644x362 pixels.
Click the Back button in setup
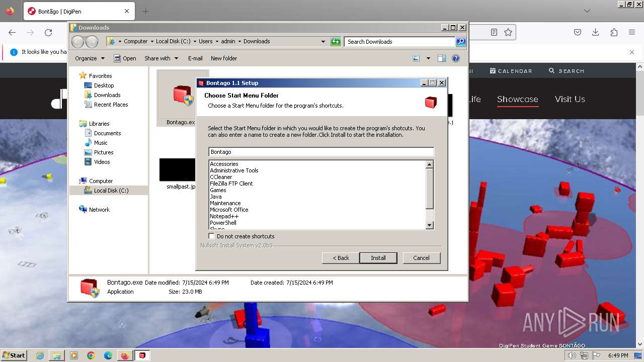(x=341, y=258)
